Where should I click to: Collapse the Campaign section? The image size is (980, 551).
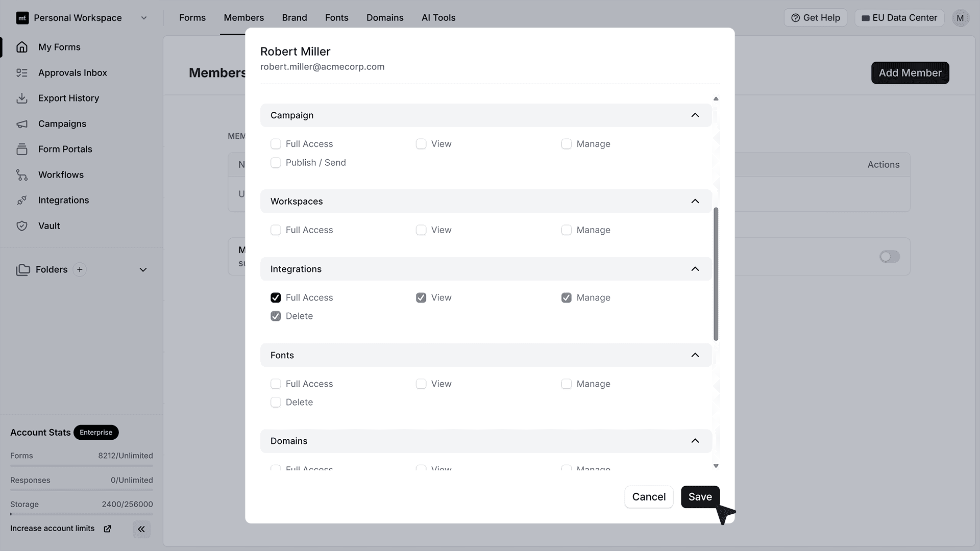tap(695, 115)
